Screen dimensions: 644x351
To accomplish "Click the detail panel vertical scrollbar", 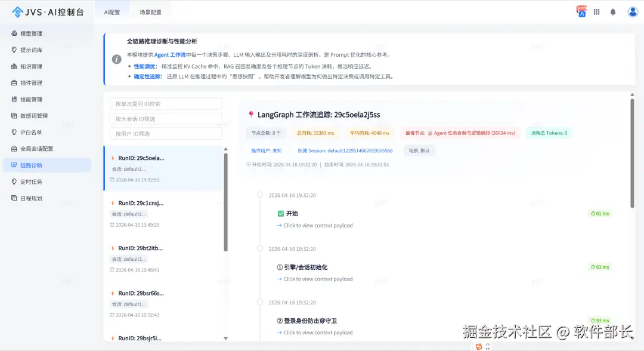I will click(x=632, y=153).
